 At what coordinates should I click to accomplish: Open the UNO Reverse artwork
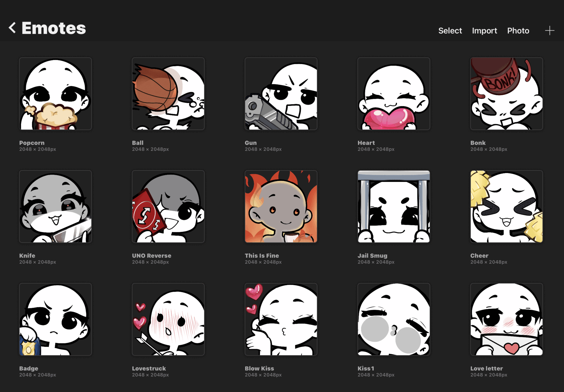click(168, 207)
